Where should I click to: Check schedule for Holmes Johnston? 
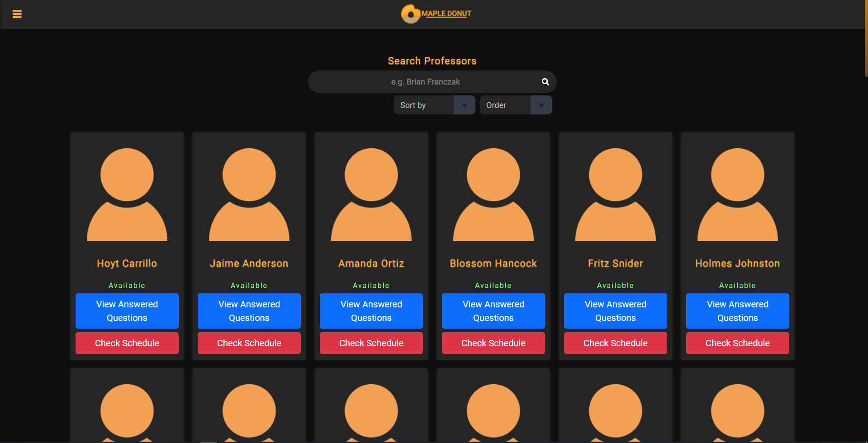738,343
